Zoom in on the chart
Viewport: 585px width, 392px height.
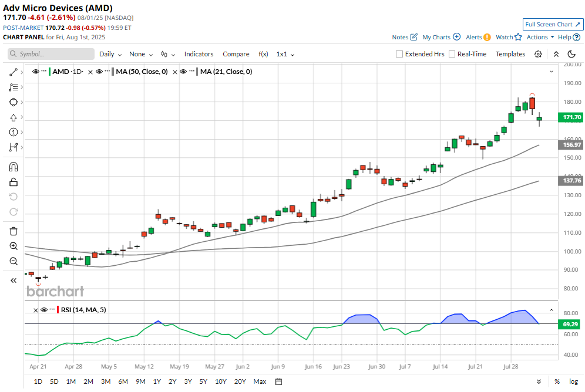[x=14, y=246]
